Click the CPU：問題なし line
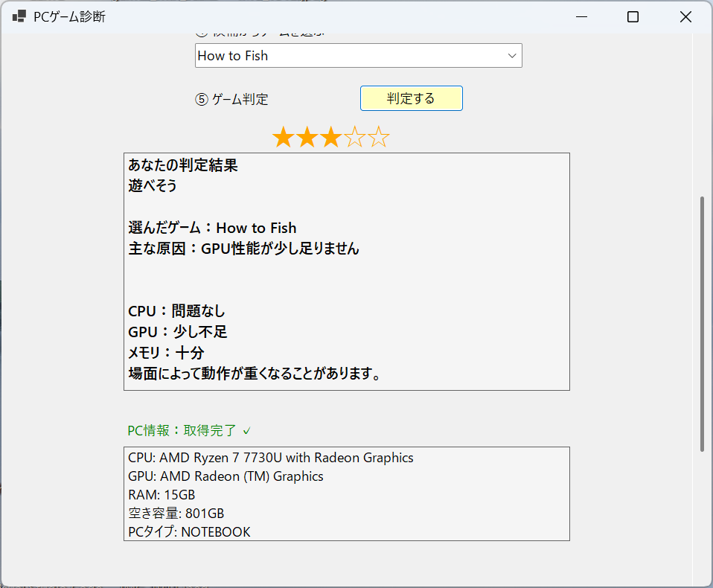713x588 pixels. pos(176,311)
